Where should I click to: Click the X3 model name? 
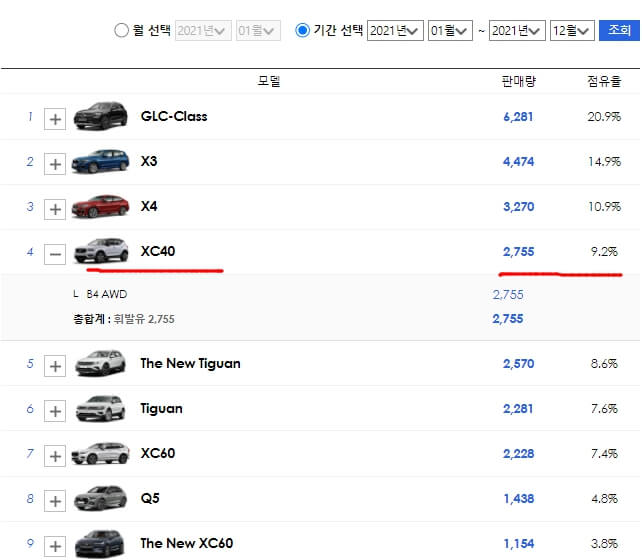(x=149, y=161)
